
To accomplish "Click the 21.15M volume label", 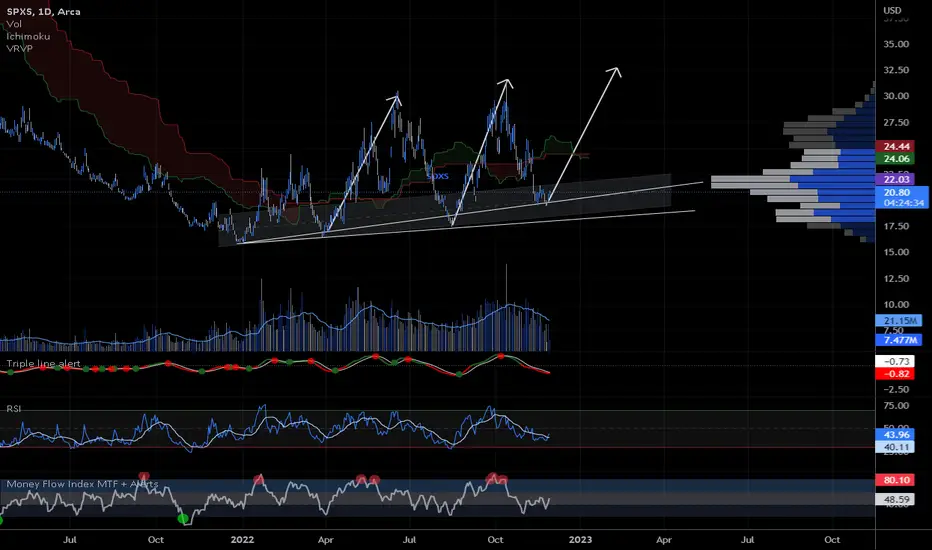I will pyautogui.click(x=899, y=320).
